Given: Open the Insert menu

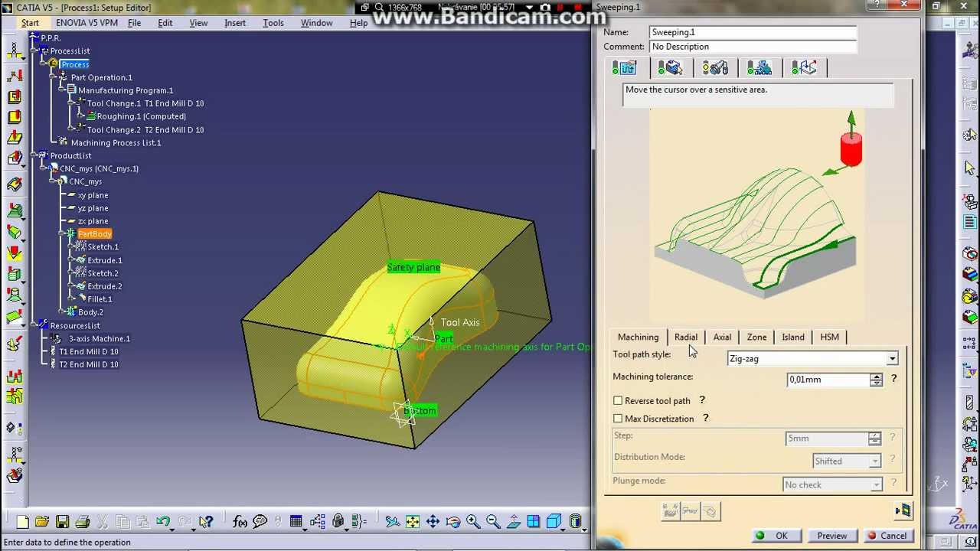Looking at the screenshot, I should (235, 23).
